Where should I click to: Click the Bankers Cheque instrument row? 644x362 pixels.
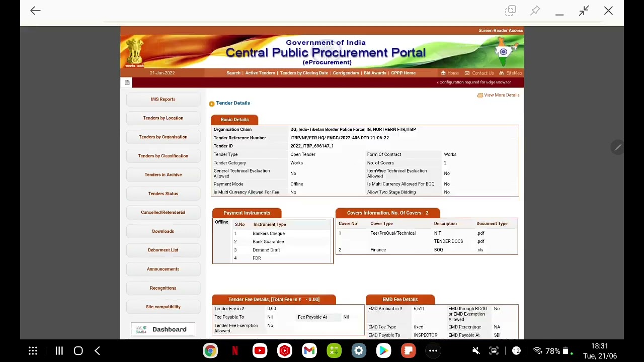[x=282, y=234]
